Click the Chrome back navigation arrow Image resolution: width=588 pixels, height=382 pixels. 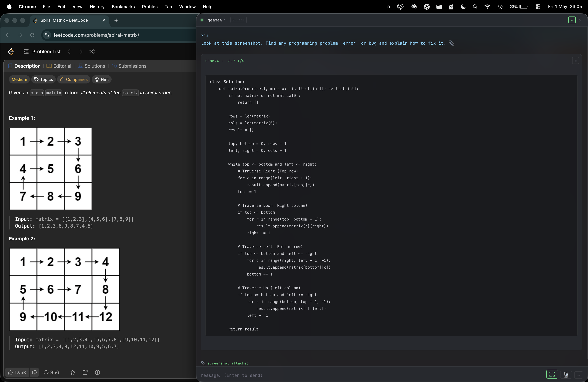click(8, 35)
